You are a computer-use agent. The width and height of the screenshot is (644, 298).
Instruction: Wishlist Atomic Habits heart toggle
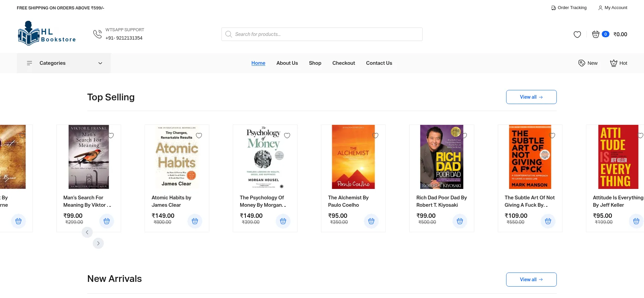pyautogui.click(x=199, y=136)
